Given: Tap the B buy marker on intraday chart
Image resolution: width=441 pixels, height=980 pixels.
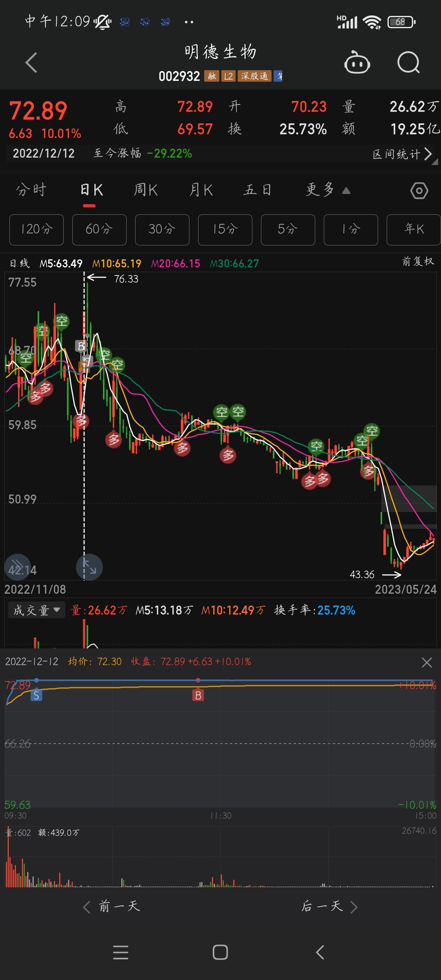Looking at the screenshot, I should (x=198, y=695).
